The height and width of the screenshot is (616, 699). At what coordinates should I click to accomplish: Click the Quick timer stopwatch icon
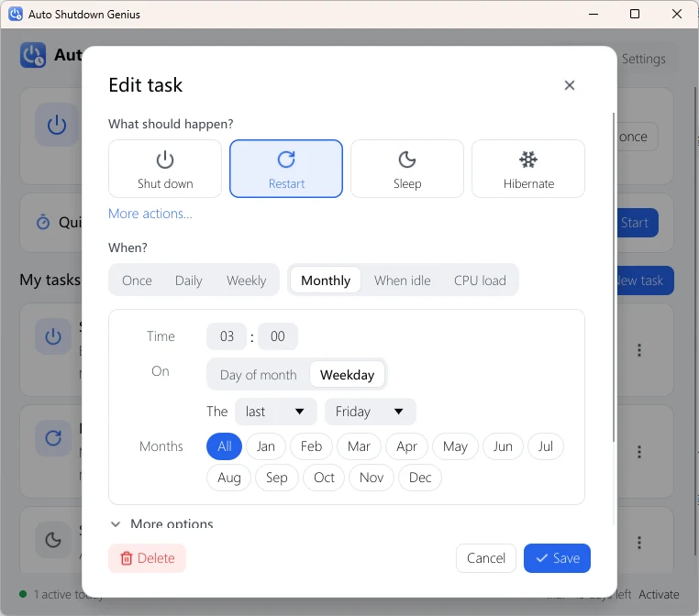pos(43,222)
